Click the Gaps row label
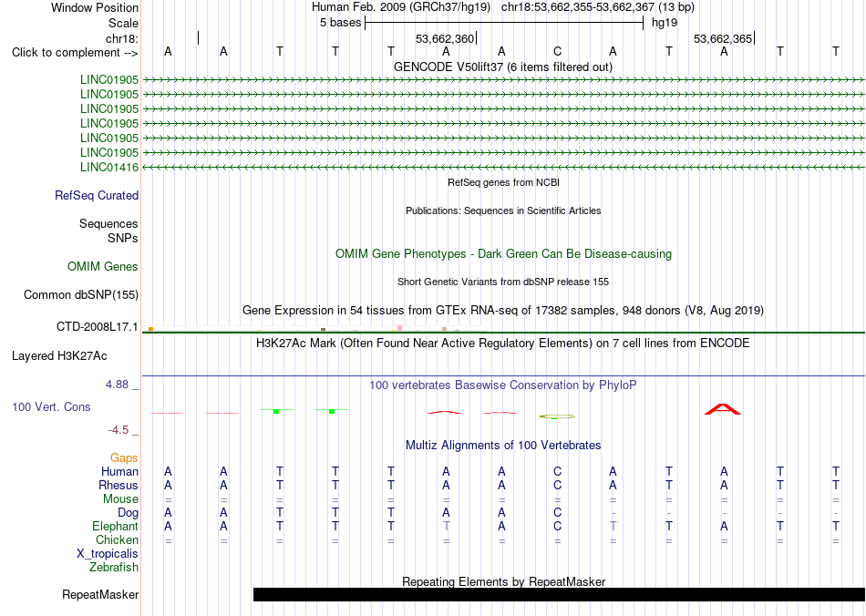This screenshot has height=616, width=866. [124, 457]
